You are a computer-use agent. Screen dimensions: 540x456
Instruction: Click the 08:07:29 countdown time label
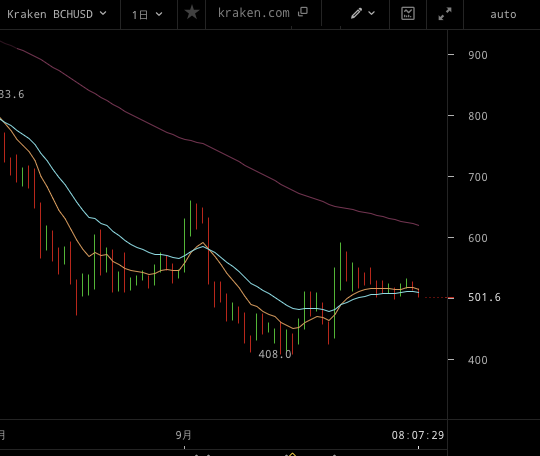(418, 435)
